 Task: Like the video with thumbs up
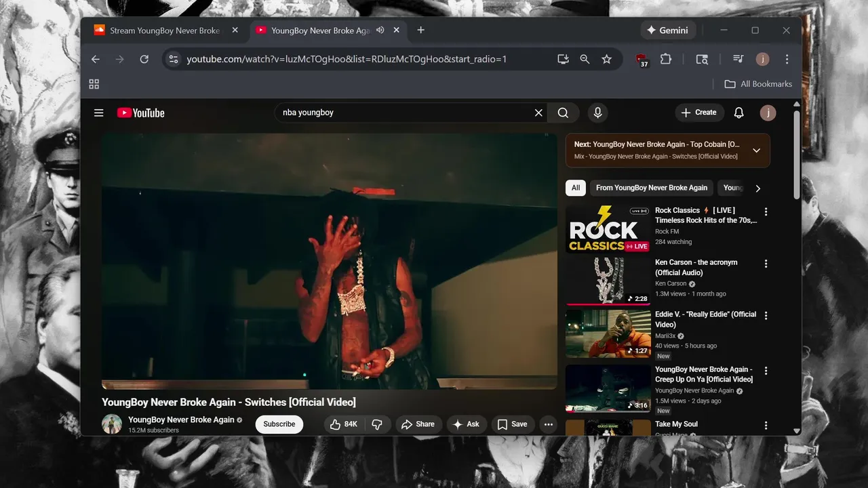[344, 424]
